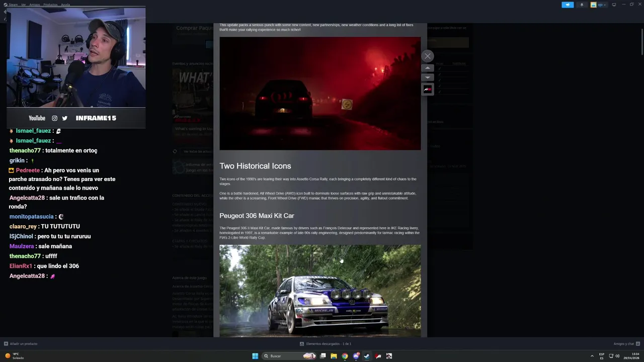The height and width of the screenshot is (362, 644).
Task: Open the Amigos menu
Action: coord(34,5)
